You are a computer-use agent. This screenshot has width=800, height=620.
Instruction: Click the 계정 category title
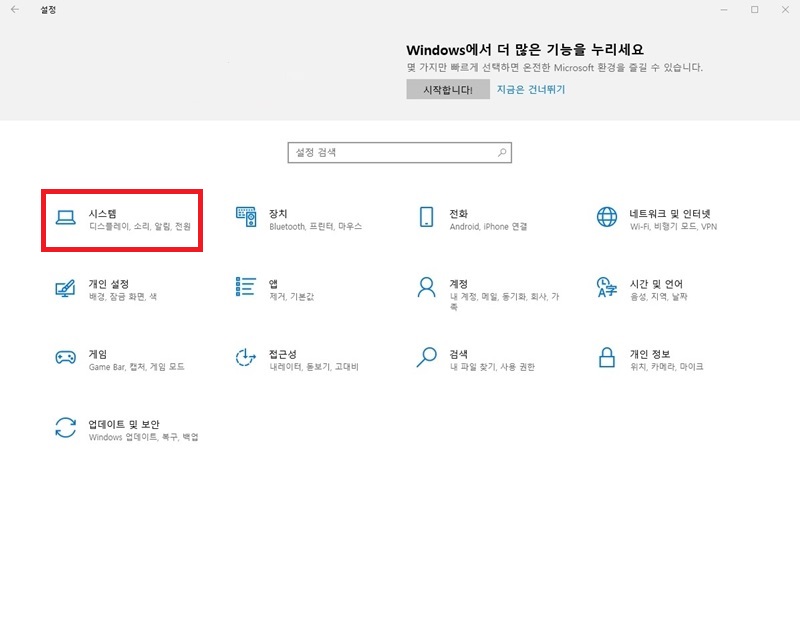458,284
